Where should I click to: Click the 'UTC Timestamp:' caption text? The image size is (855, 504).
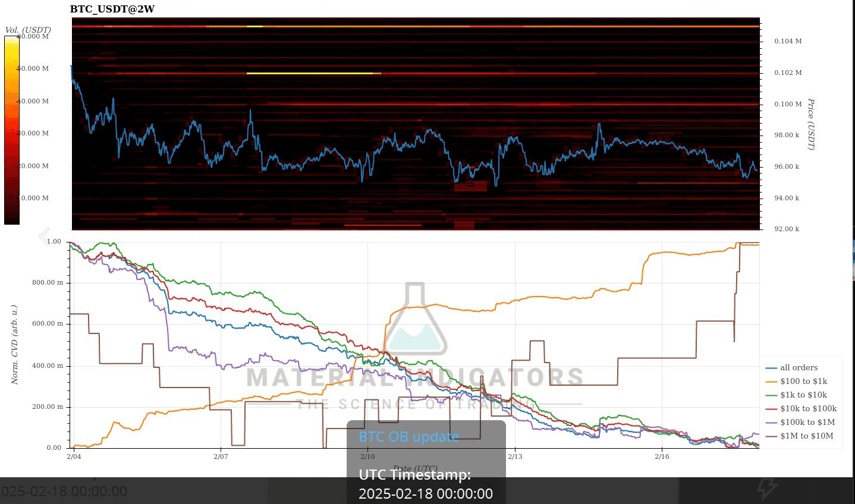(414, 475)
